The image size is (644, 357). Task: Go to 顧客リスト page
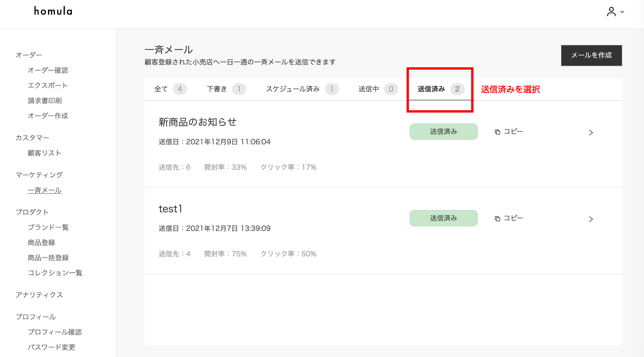(44, 153)
